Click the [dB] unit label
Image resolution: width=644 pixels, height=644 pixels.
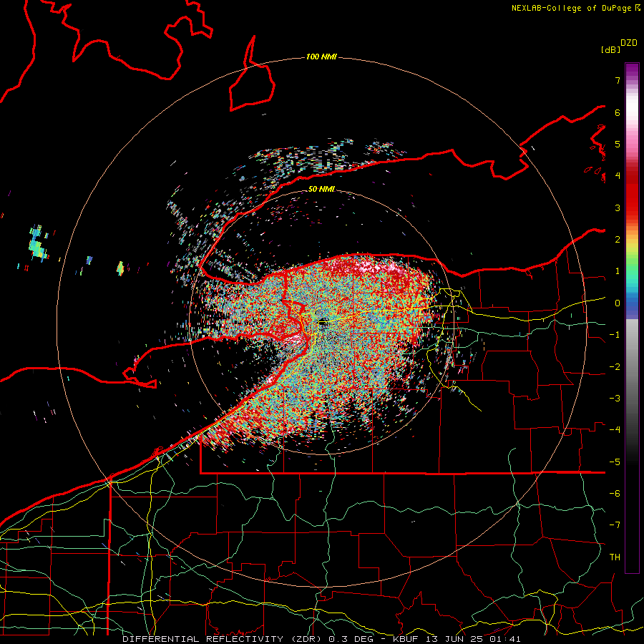[610, 49]
